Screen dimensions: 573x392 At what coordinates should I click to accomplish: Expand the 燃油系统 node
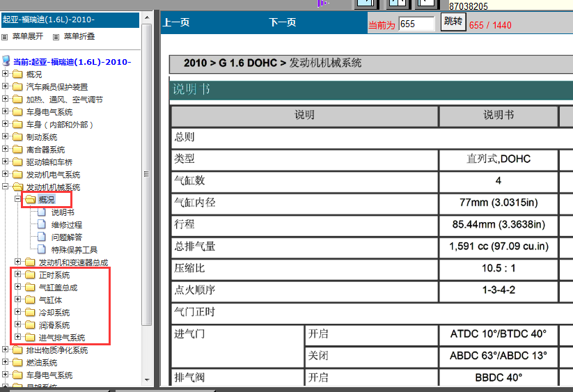click(5, 361)
